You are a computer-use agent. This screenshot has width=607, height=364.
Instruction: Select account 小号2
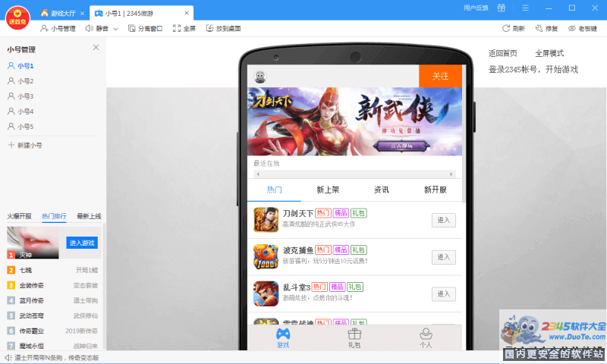click(21, 81)
